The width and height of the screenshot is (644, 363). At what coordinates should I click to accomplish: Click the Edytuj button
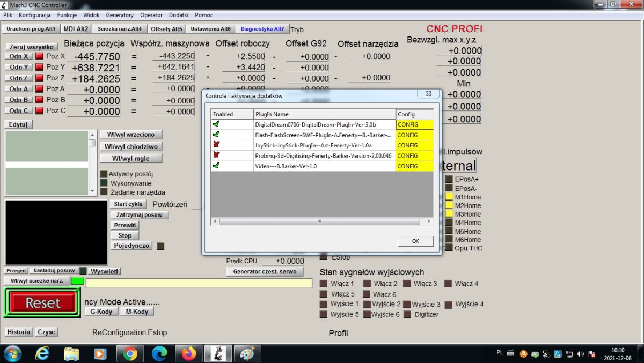tap(19, 124)
